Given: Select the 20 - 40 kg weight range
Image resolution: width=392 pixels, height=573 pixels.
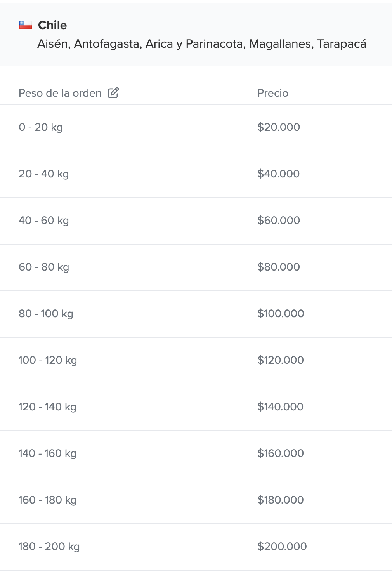Looking at the screenshot, I should coord(44,174).
